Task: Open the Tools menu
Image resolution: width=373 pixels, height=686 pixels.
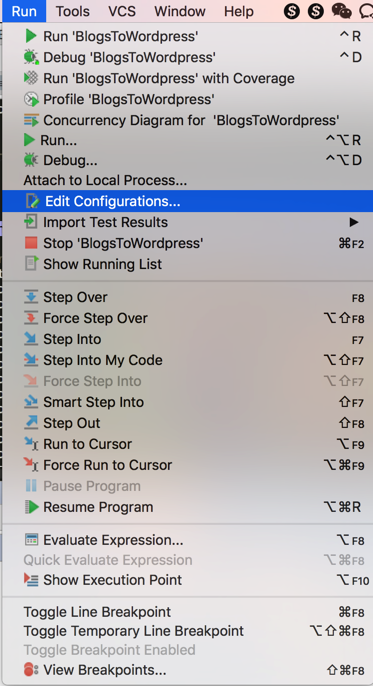Action: [72, 11]
